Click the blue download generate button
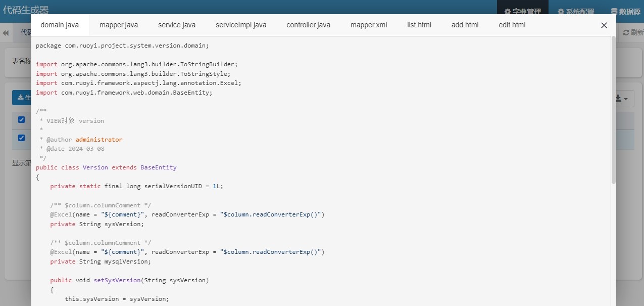The height and width of the screenshot is (306, 644). (x=22, y=98)
